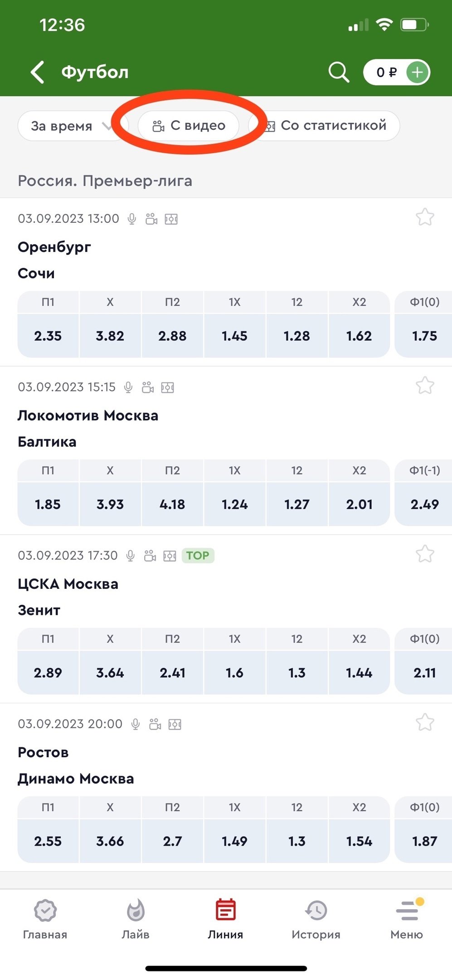Toggle the favorite star for Ростов–Динамо Москва
The height and width of the screenshot is (980, 452).
click(425, 722)
